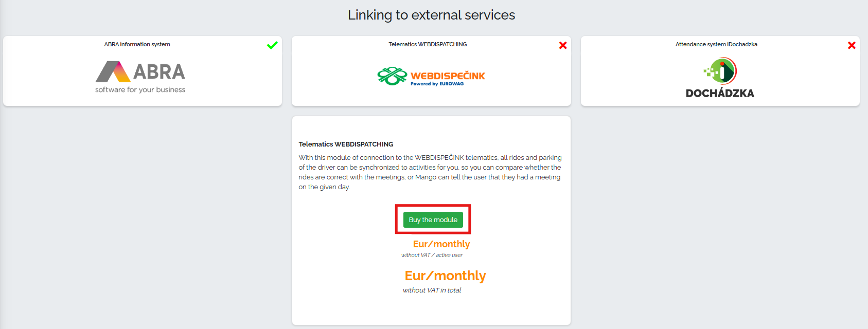Click the red X on WEBDISPATCHING card
This screenshot has width=868, height=329.
pyautogui.click(x=563, y=45)
